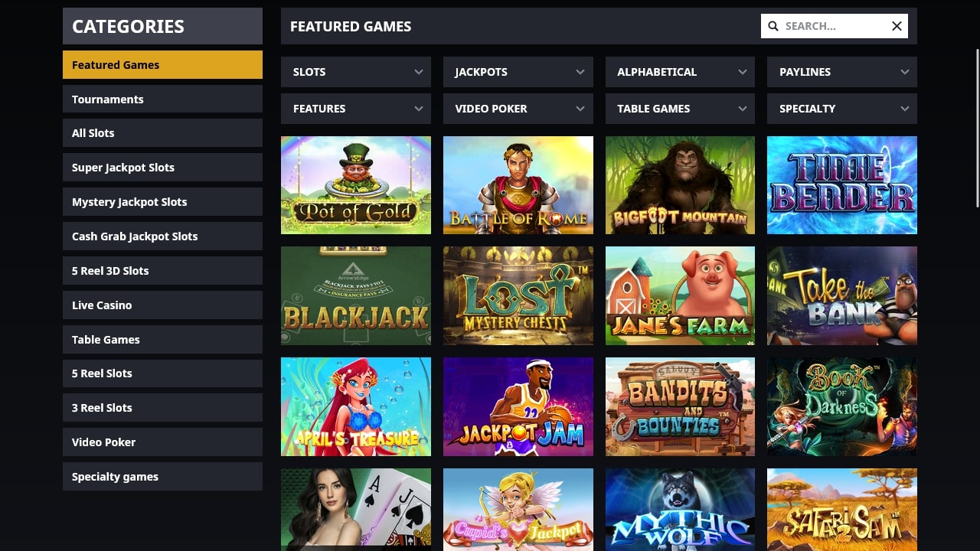Screen dimensions: 980x551
Task: Expand the Paylines filter dropdown
Action: point(842,72)
